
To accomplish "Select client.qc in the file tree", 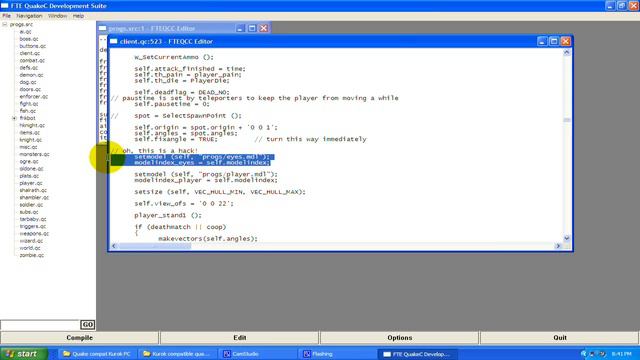I will click(30, 53).
